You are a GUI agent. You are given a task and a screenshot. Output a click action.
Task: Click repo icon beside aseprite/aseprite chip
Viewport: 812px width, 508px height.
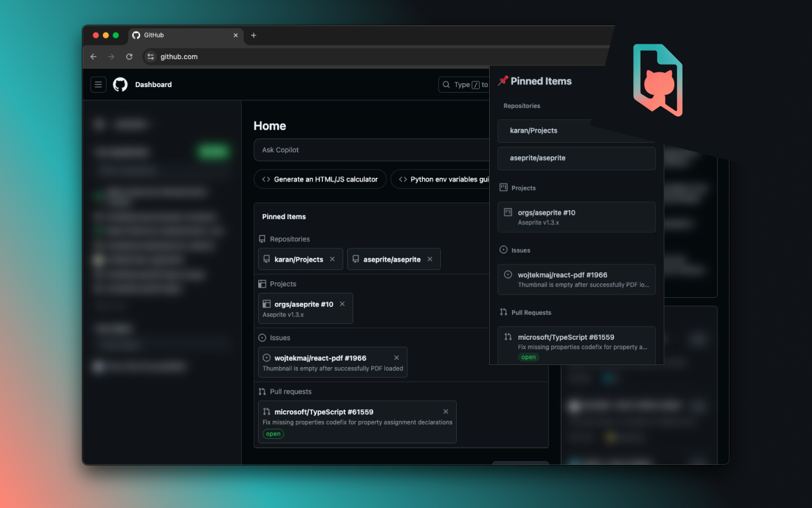[x=356, y=259]
